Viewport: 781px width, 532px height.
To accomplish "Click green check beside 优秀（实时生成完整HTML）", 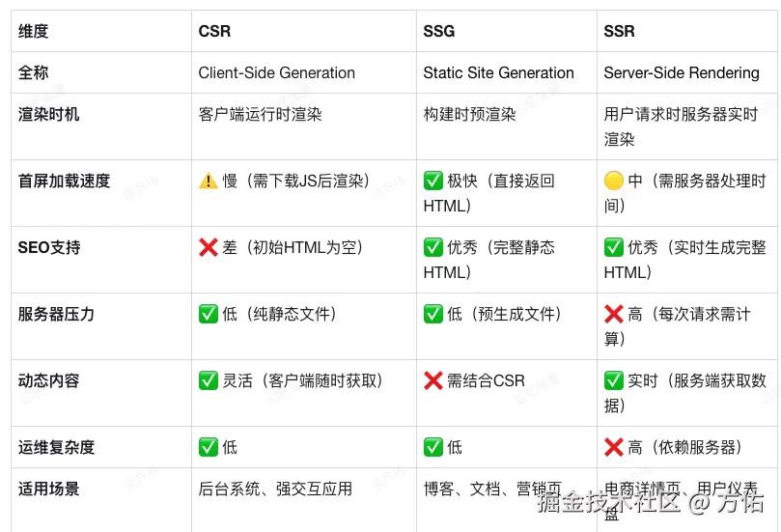I will 614,247.
